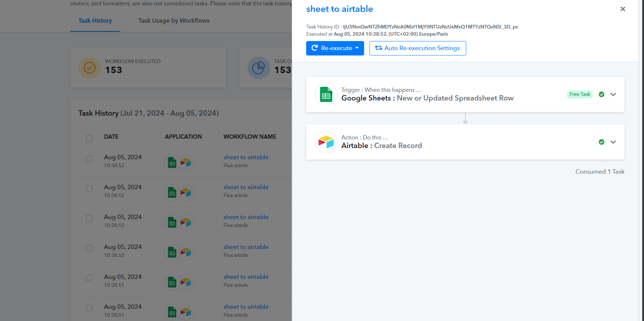The width and height of the screenshot is (644, 321).
Task: Click the 'Executed at Aug 05, 2024' timestamp line
Action: pyautogui.click(x=377, y=34)
